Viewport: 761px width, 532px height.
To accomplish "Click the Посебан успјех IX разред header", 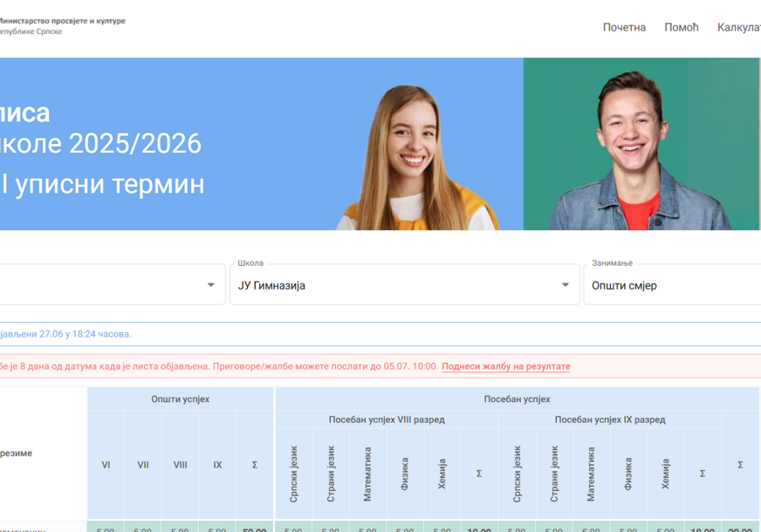I will point(610,419).
